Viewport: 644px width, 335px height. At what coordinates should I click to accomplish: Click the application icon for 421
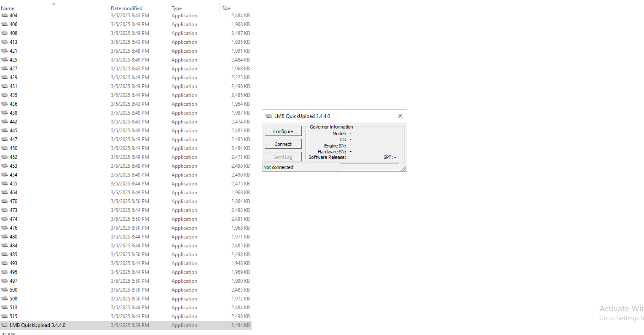click(x=5, y=51)
